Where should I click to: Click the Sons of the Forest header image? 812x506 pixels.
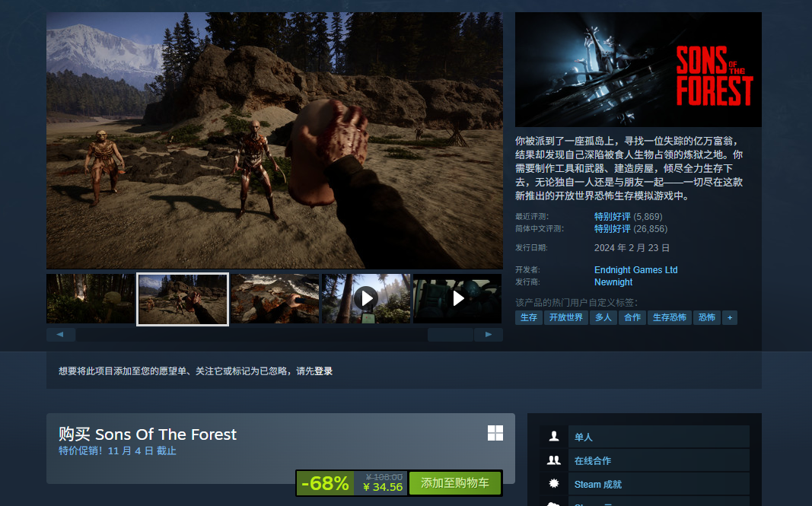pos(638,69)
